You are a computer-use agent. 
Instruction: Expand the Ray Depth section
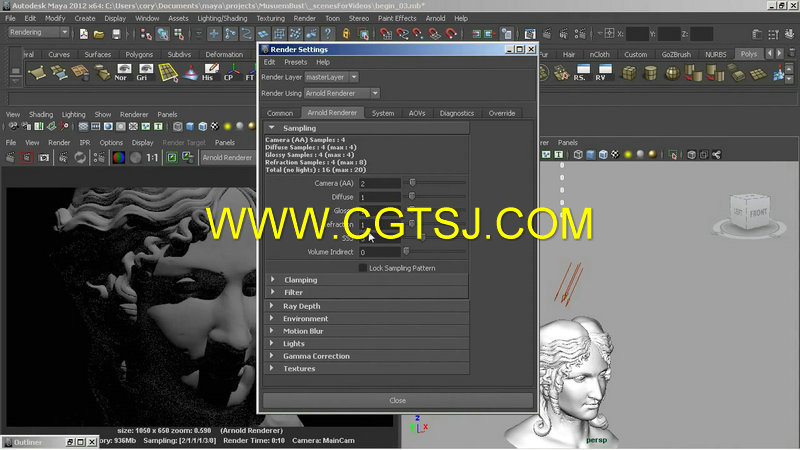coord(271,306)
